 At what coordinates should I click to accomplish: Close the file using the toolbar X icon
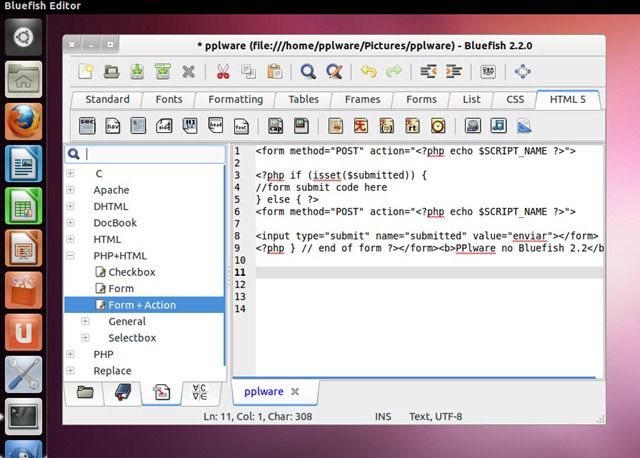[x=188, y=72]
